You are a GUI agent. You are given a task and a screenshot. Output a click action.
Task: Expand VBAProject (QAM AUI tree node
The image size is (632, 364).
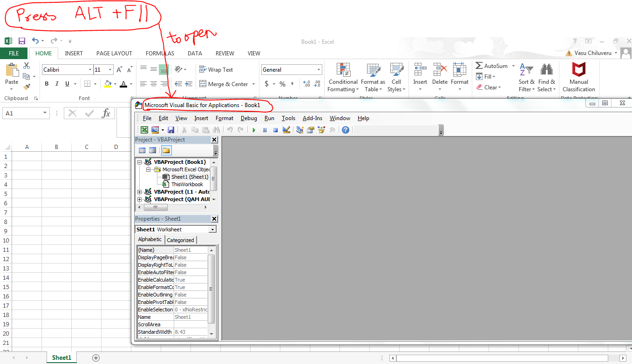click(x=140, y=199)
